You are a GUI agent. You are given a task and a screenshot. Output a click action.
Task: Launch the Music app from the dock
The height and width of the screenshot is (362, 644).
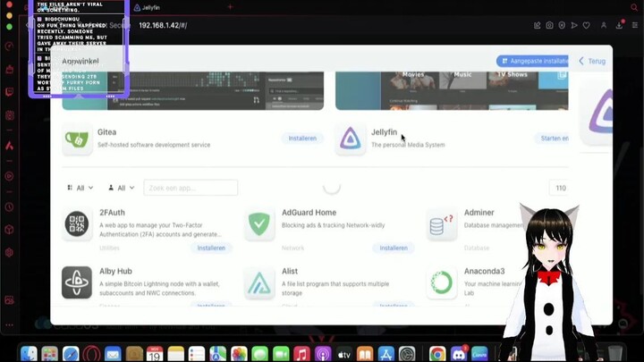click(x=302, y=353)
